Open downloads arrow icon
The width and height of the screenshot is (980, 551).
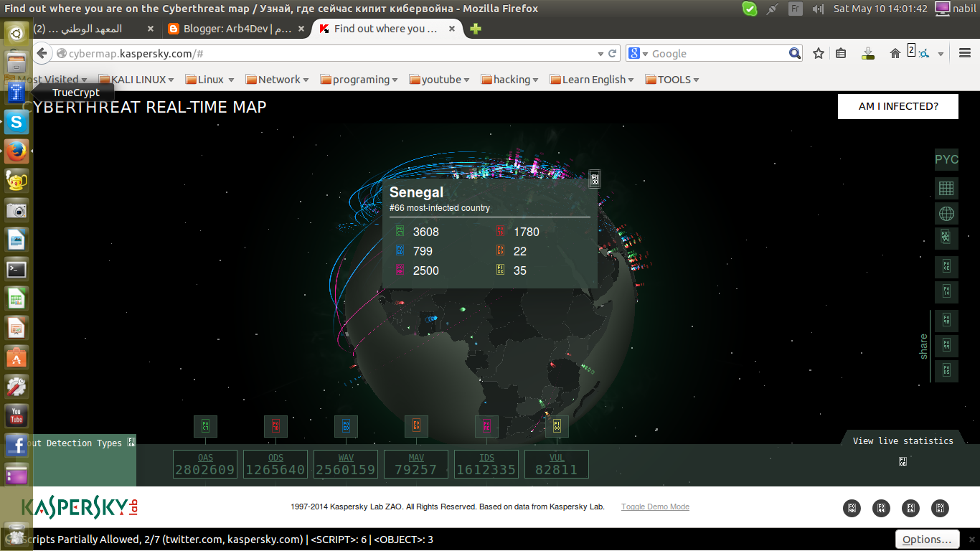pyautogui.click(x=868, y=54)
